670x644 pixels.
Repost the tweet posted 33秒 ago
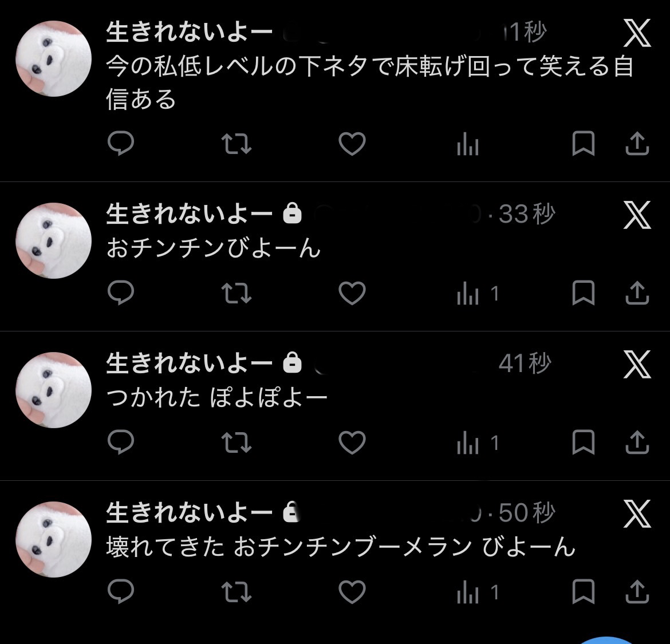(x=237, y=293)
